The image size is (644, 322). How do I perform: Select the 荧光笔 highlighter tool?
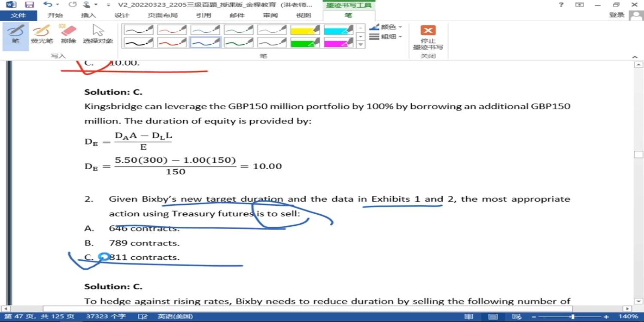tap(42, 34)
